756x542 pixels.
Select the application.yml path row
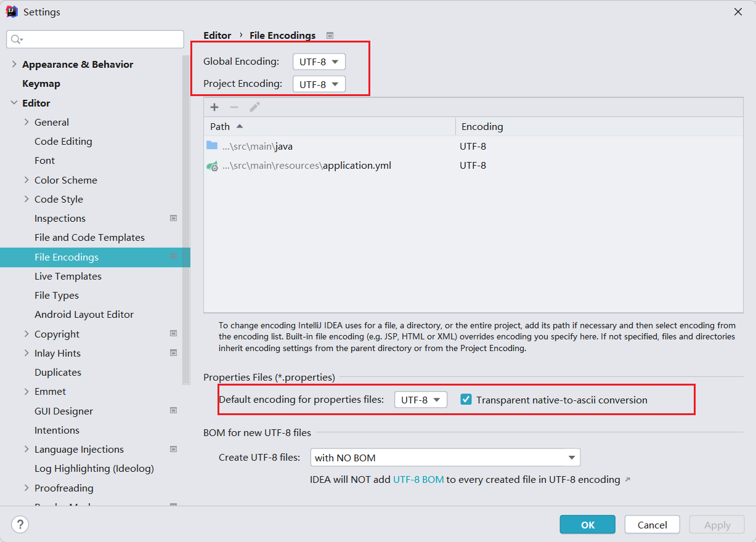pos(473,165)
